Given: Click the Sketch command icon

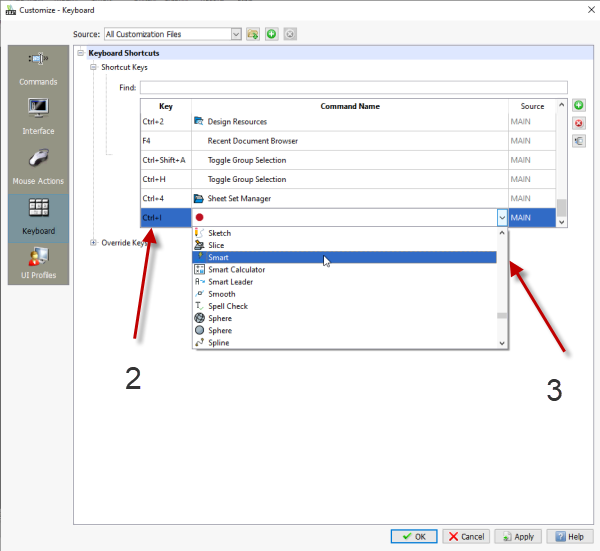Looking at the screenshot, I should (x=199, y=233).
